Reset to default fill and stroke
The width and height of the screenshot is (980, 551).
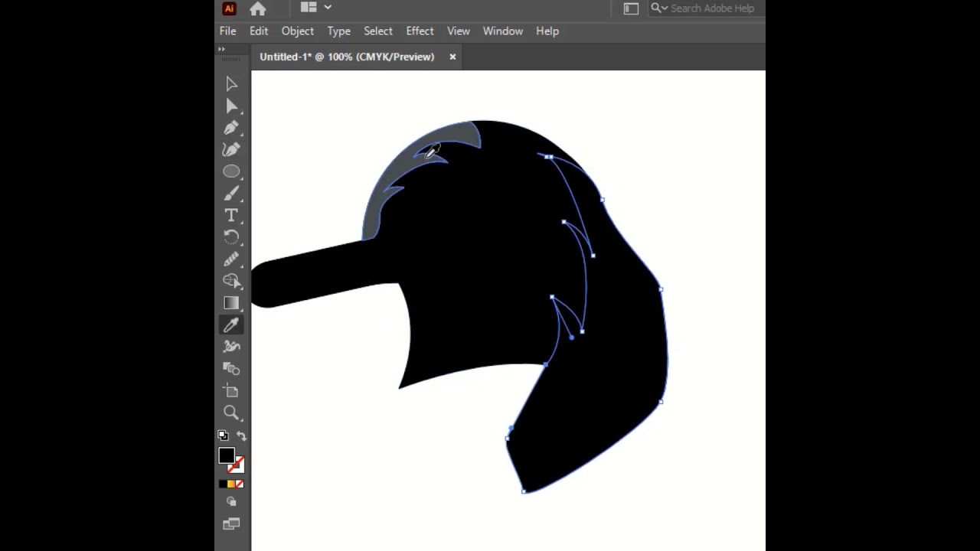[x=223, y=435]
